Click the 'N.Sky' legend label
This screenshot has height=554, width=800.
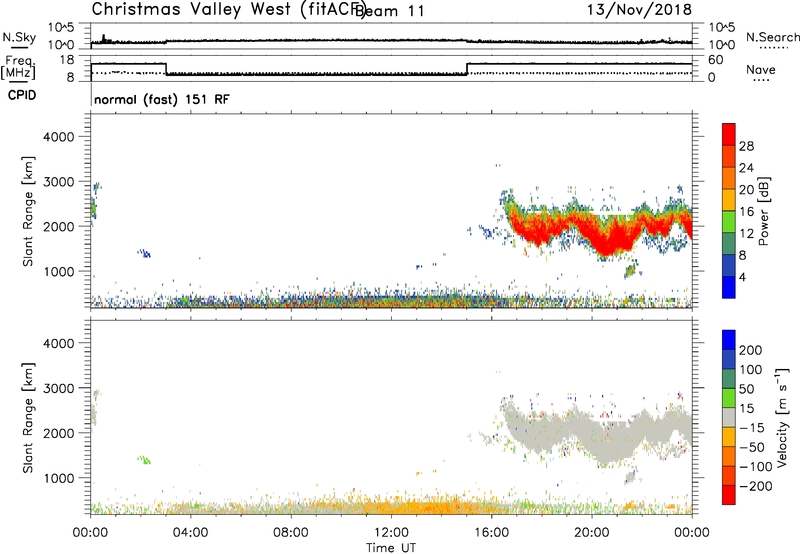coord(19,37)
